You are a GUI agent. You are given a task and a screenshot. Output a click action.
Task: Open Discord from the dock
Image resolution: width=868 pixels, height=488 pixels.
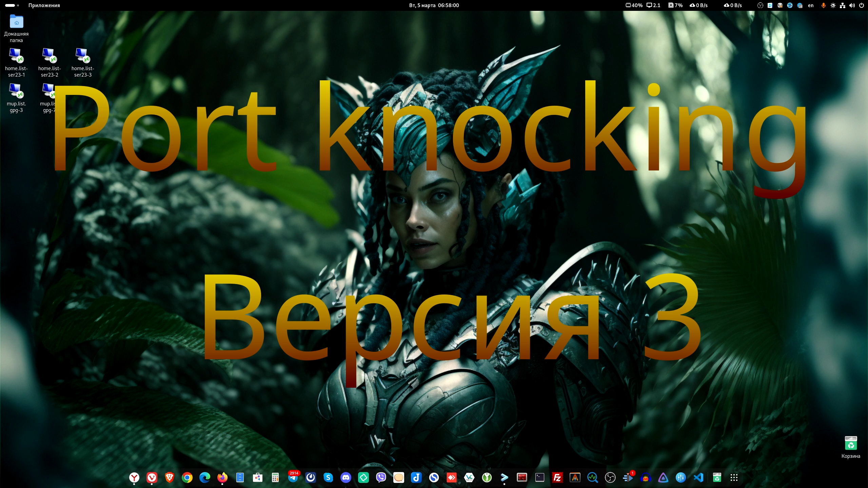pyautogui.click(x=346, y=477)
